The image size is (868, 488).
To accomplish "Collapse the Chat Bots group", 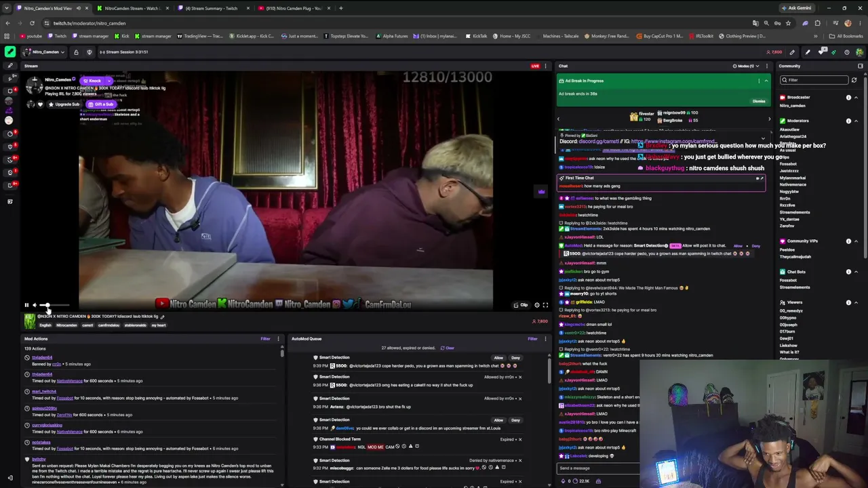I will [856, 272].
